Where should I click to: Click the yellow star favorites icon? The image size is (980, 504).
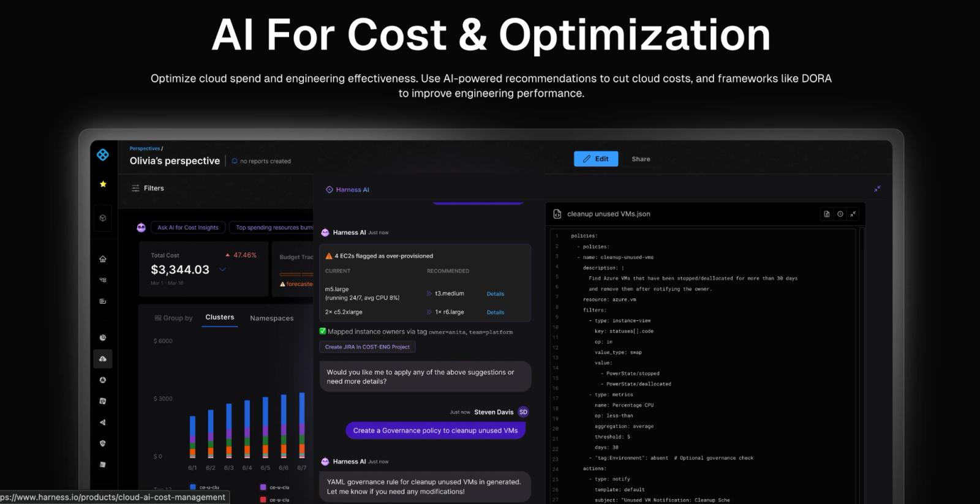tap(103, 184)
